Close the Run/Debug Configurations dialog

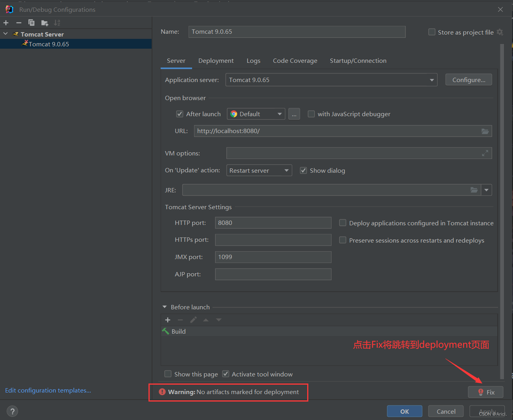pos(500,9)
